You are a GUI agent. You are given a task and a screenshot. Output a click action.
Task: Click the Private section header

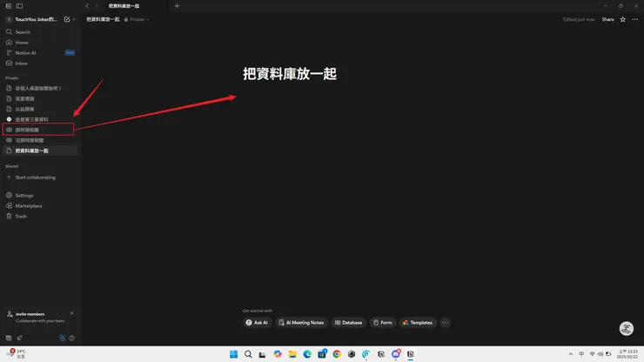[11, 77]
